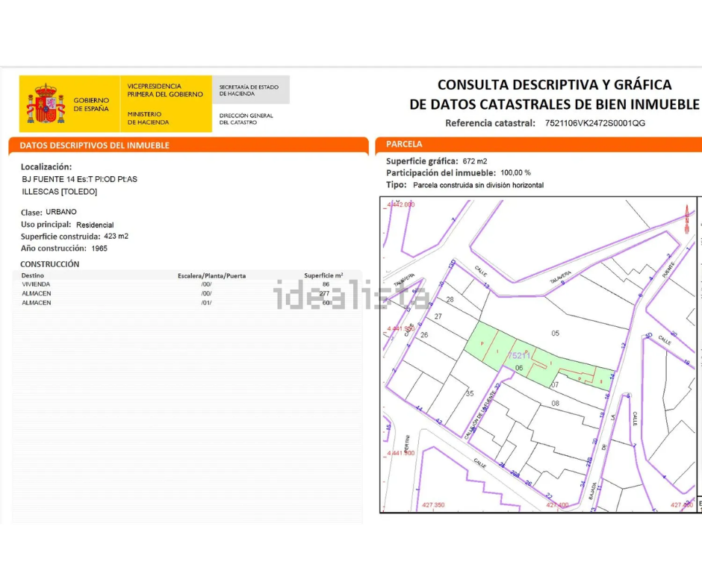Click parcel 08 on the map

tap(555, 403)
